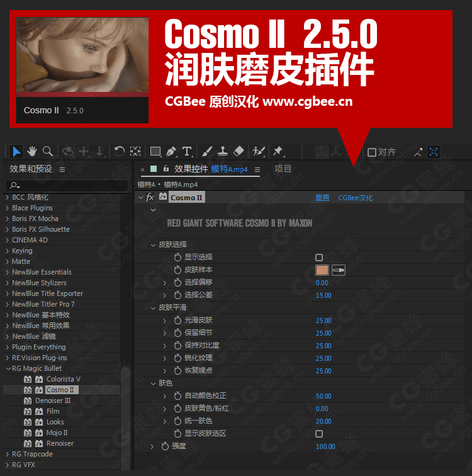The height and width of the screenshot is (476, 472).
Task: Select the Clone Stamp tool
Action: 223,151
